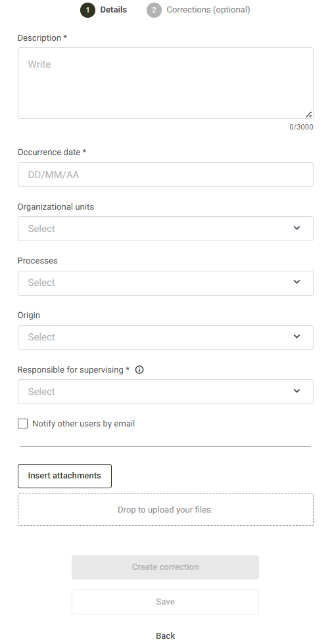This screenshot has width=334, height=644.
Task: Go to the Corrections (optional) step
Action: (x=208, y=10)
